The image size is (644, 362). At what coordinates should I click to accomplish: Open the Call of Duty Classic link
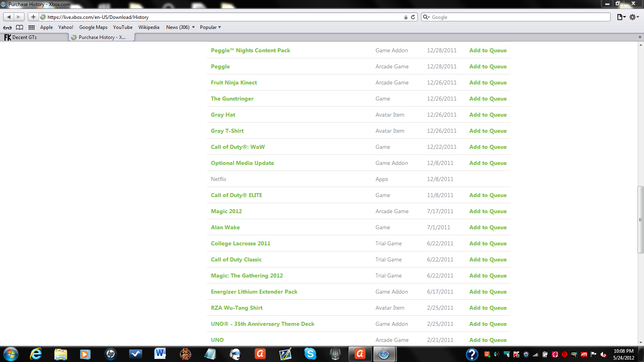pyautogui.click(x=236, y=259)
